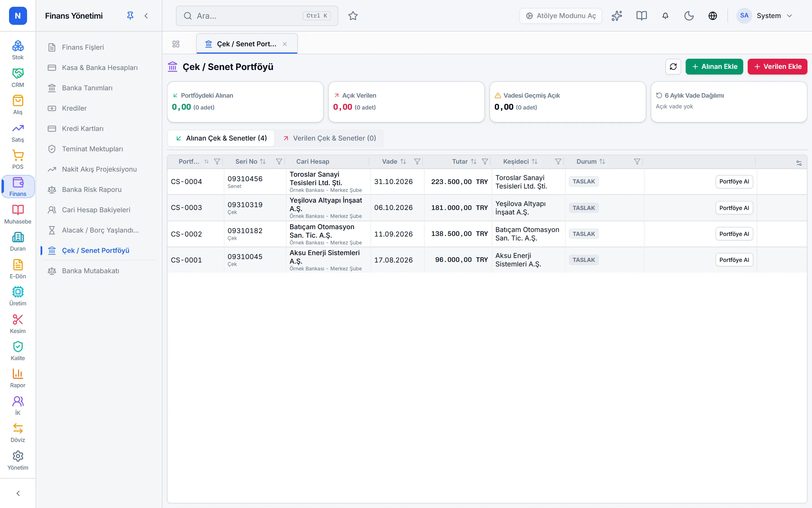Click Portföye Al for CS-0004
The height and width of the screenshot is (508, 812).
734,181
